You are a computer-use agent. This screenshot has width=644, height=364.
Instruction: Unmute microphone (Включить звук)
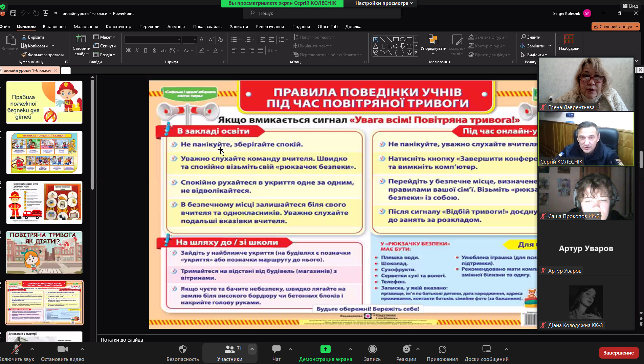16,353
